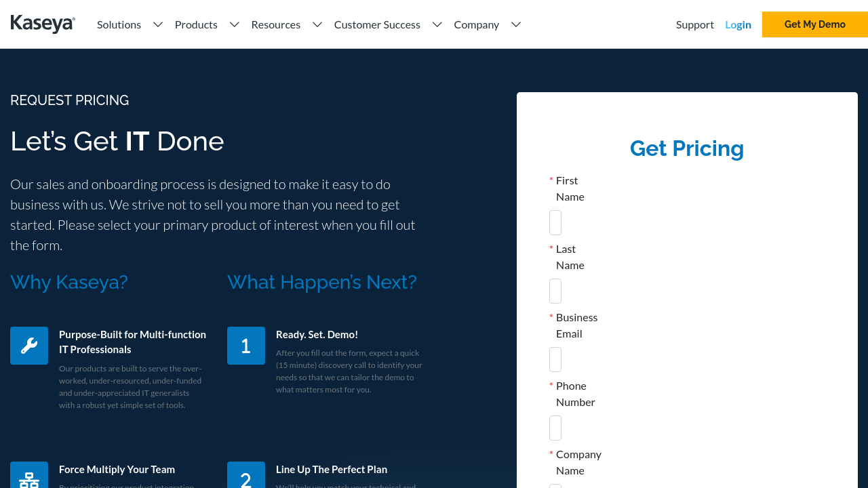Click the number 2 step icon
Screen dimensions: 868x488
pos(246,476)
